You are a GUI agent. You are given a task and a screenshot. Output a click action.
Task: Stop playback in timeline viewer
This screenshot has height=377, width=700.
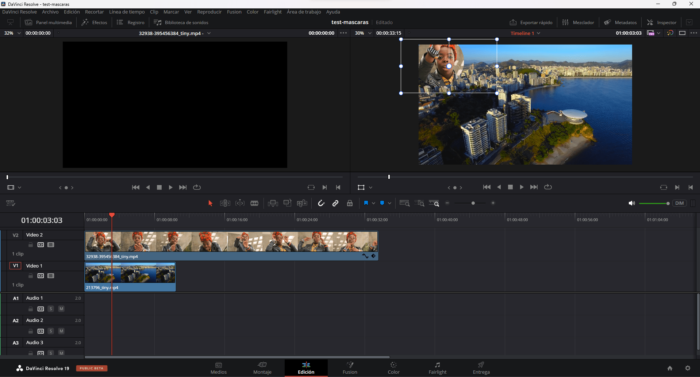[x=510, y=187]
